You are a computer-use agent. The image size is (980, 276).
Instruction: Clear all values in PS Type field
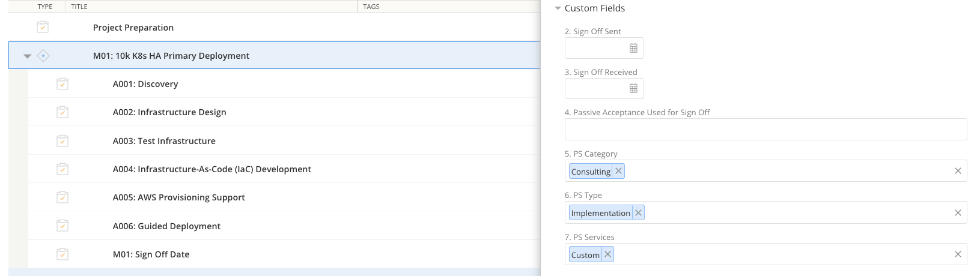point(958,213)
